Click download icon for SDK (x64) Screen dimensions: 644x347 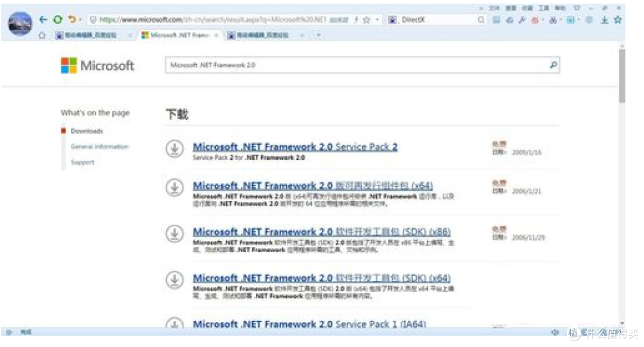(x=175, y=280)
